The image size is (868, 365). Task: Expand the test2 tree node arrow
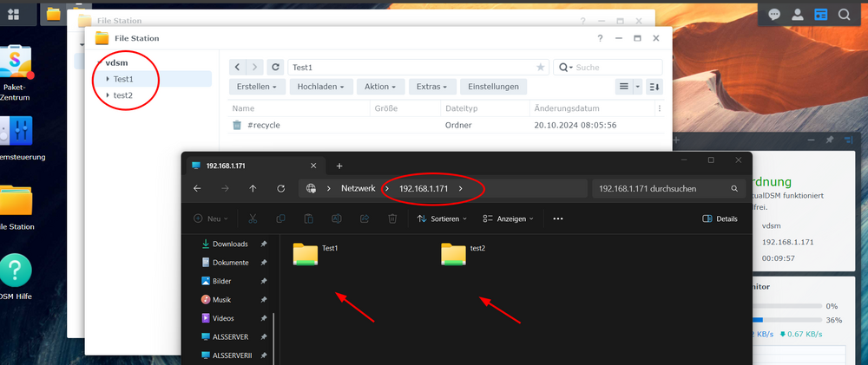coord(108,95)
